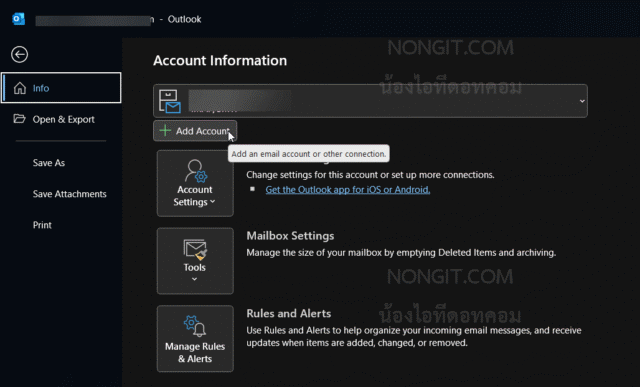
Task: Click the Info home icon
Action: (x=20, y=88)
